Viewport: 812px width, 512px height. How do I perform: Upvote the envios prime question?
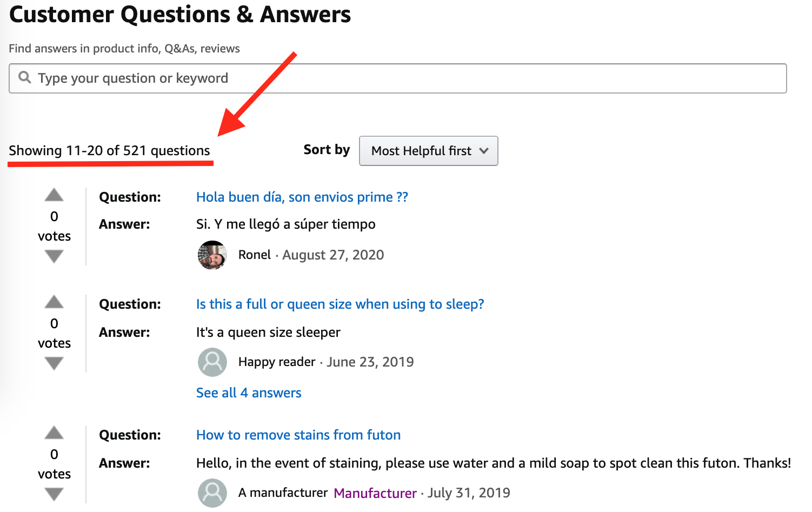(x=54, y=195)
